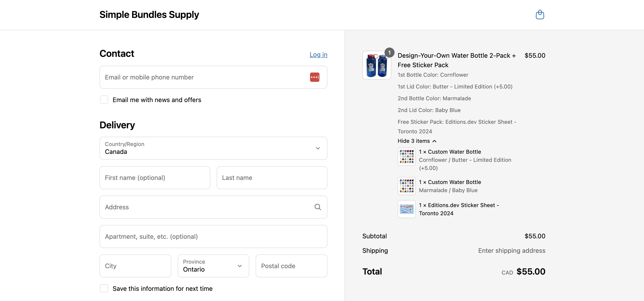This screenshot has width=644, height=301.
Task: Click the Delivery section heading
Action: click(x=117, y=125)
